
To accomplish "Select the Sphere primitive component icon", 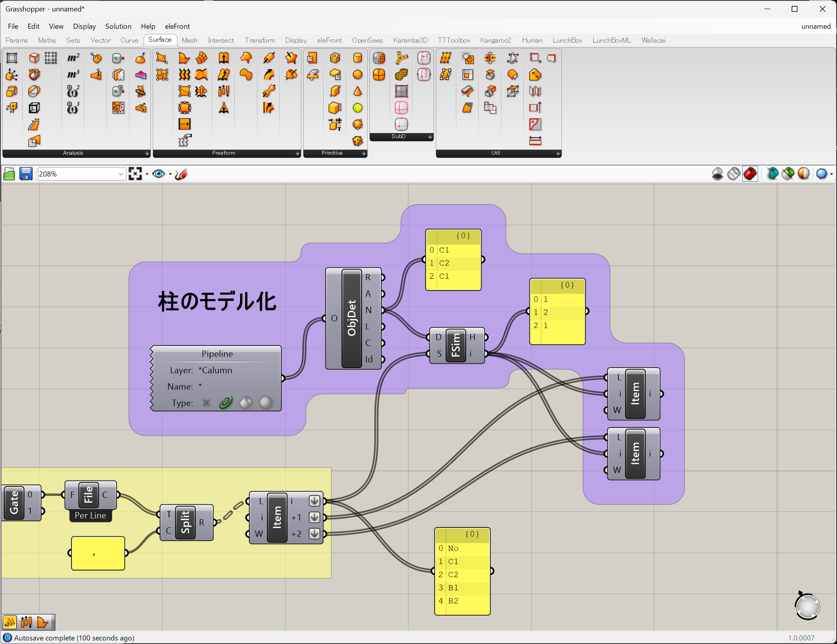I will [x=357, y=75].
